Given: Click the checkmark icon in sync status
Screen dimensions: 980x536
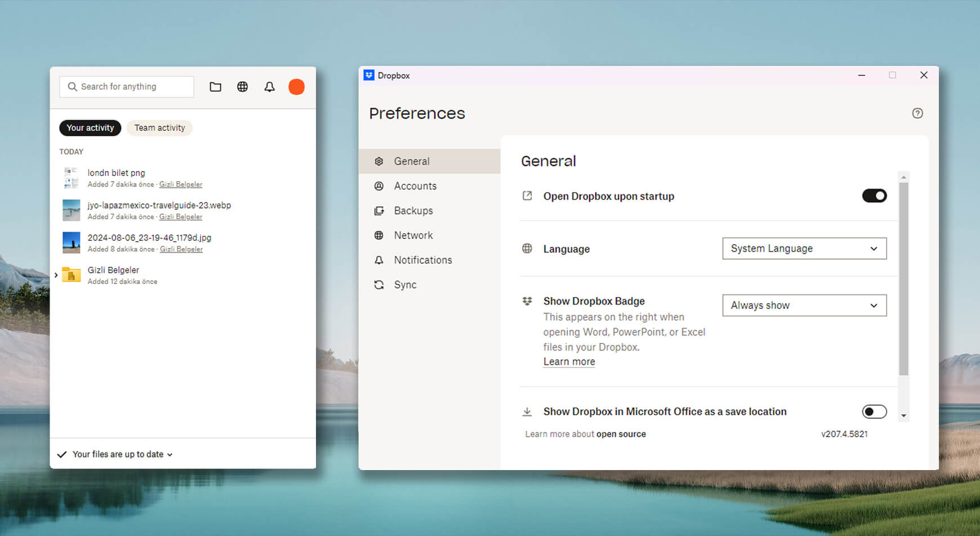Looking at the screenshot, I should pyautogui.click(x=62, y=454).
